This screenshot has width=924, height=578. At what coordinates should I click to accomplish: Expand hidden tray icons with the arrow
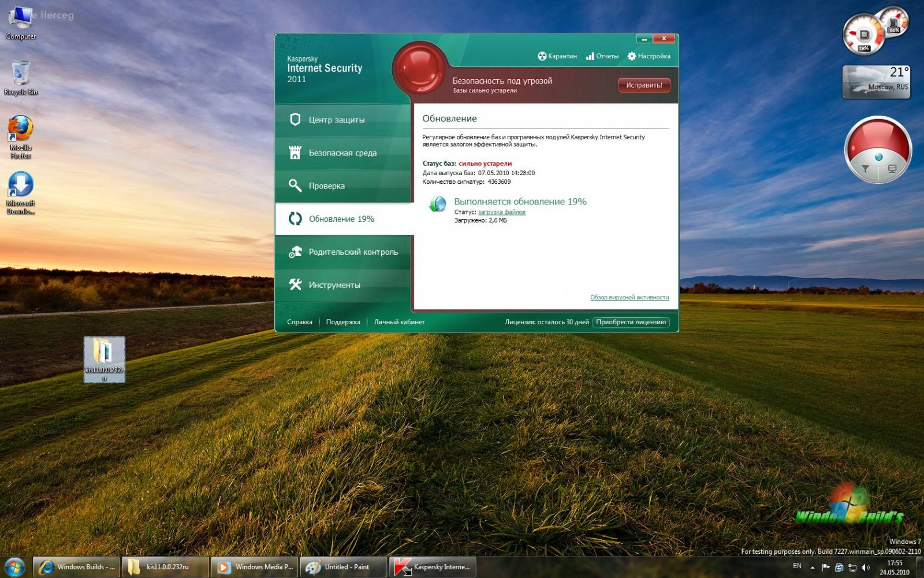[x=813, y=568]
